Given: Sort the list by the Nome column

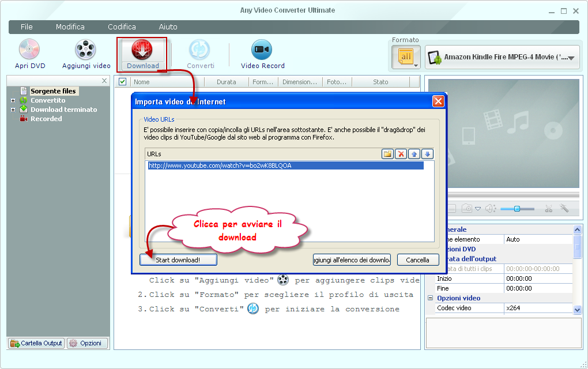Looking at the screenshot, I should (167, 82).
